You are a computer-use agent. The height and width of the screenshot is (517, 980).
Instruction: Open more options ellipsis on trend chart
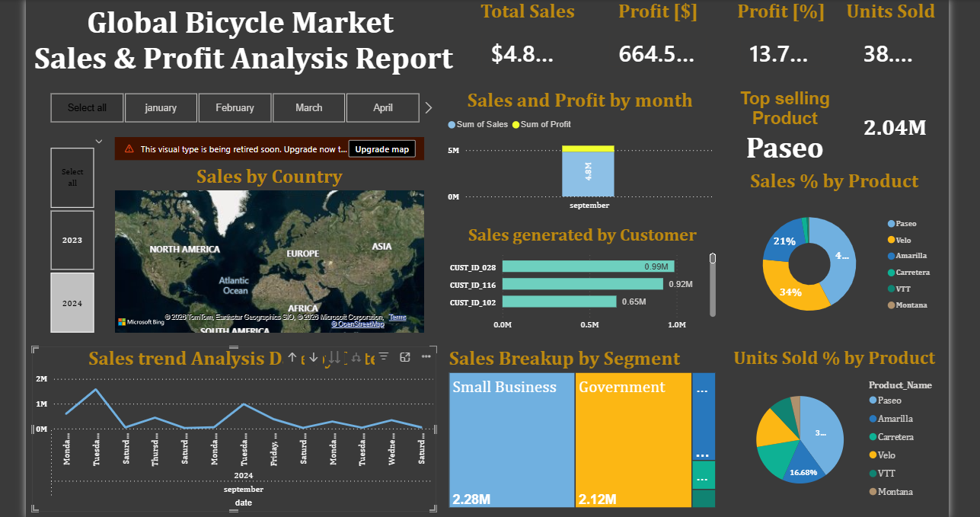(426, 356)
